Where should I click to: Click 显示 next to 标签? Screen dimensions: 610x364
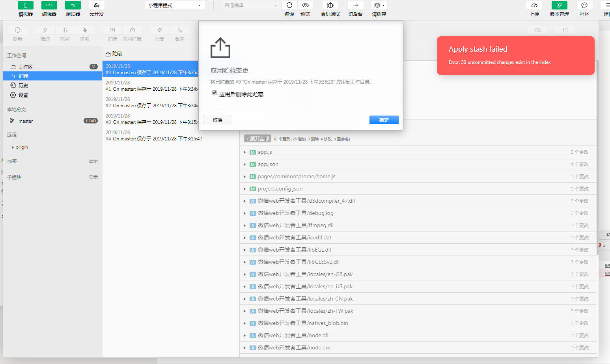tap(93, 161)
